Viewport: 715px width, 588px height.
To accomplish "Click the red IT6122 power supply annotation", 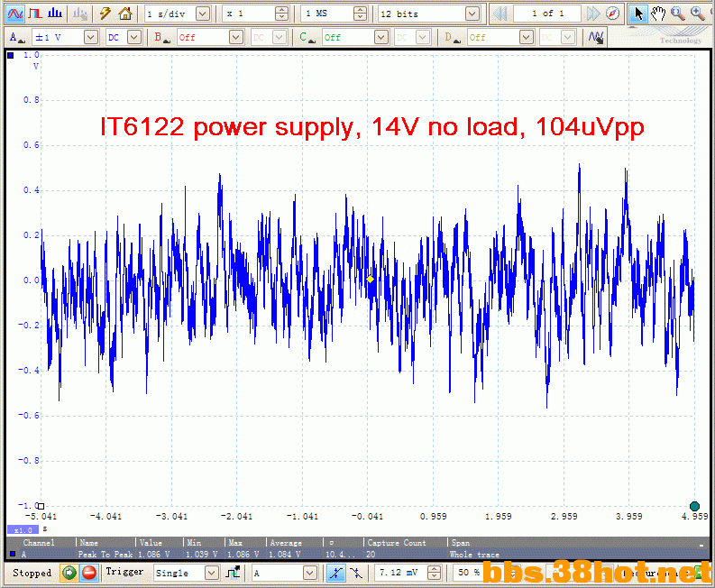I will click(371, 127).
